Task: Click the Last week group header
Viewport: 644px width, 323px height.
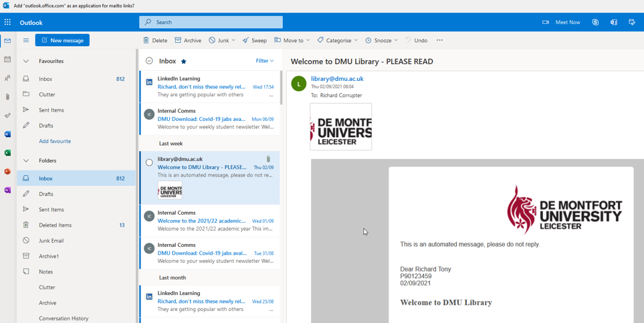Action: click(171, 143)
